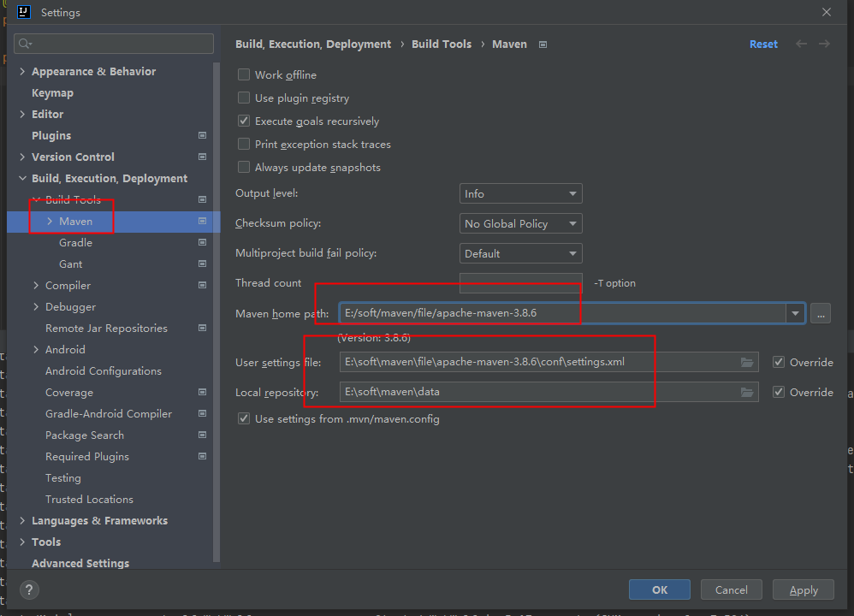854x616 pixels.
Task: Click the project-level icon beside Version Control
Action: tap(202, 157)
